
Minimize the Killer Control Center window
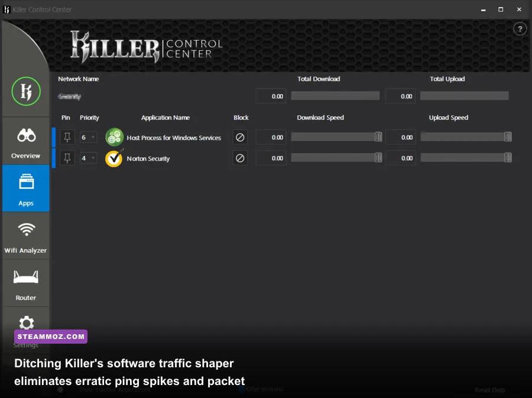coord(483,10)
